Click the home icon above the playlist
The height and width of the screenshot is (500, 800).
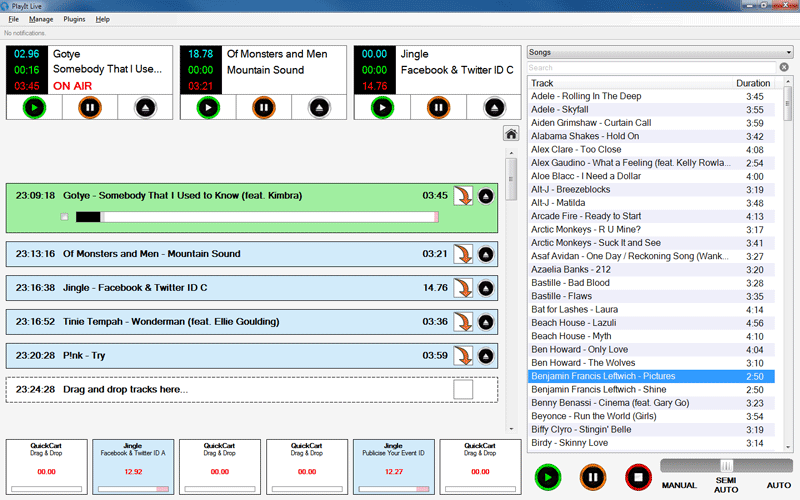coord(510,134)
